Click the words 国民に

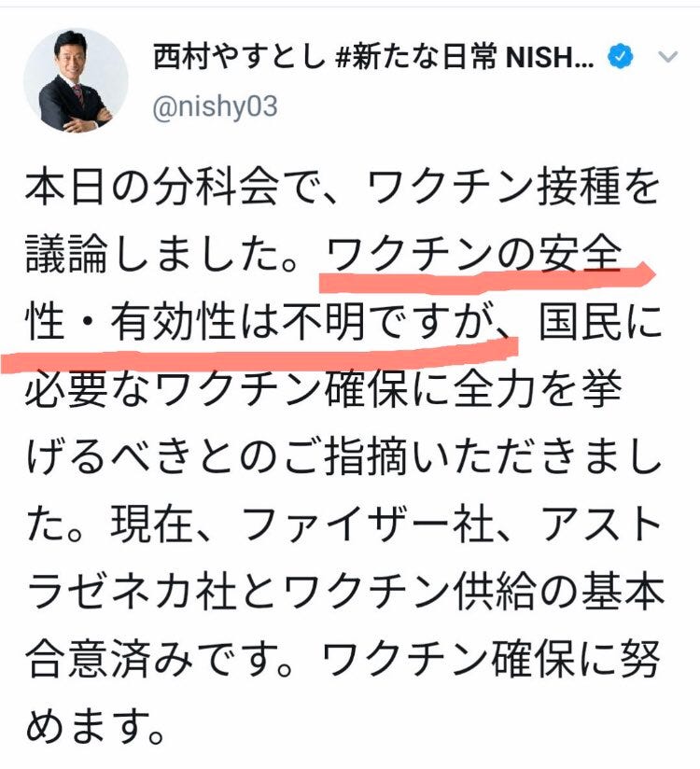pos(600,321)
